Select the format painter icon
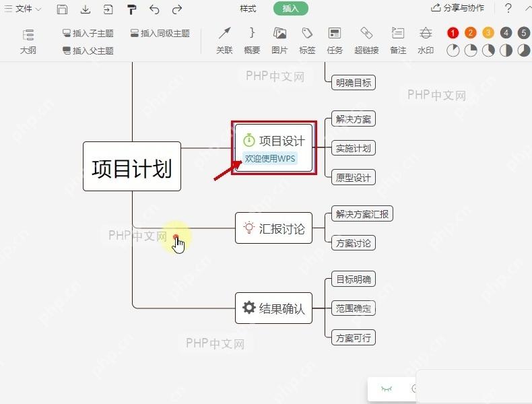Screen dimensions: 532x404 131,9
